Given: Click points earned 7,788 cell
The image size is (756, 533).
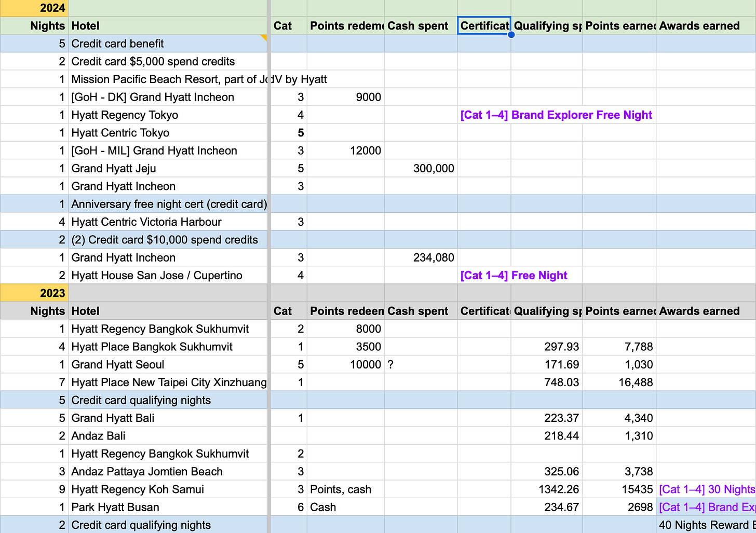Looking at the screenshot, I should tap(619, 347).
